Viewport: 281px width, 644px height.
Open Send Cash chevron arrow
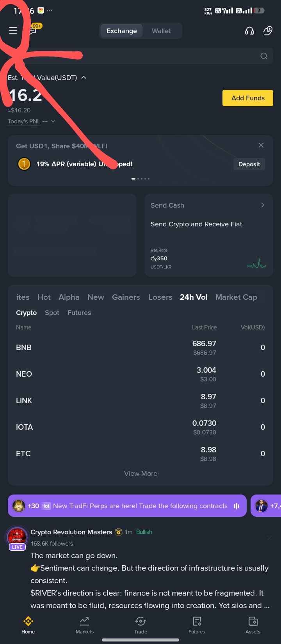coord(263,205)
